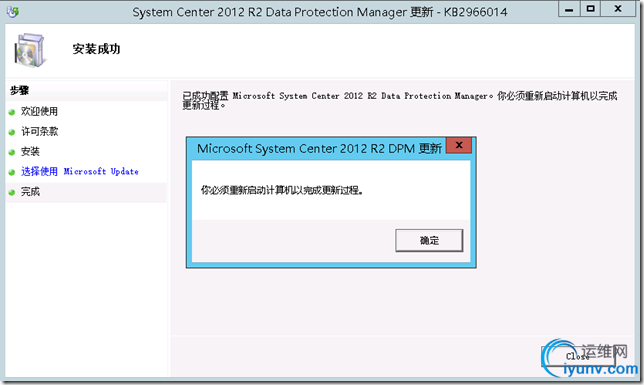Image resolution: width=644 pixels, height=385 pixels.
Task: Click the 步骤 steps panel header
Action: [86, 90]
